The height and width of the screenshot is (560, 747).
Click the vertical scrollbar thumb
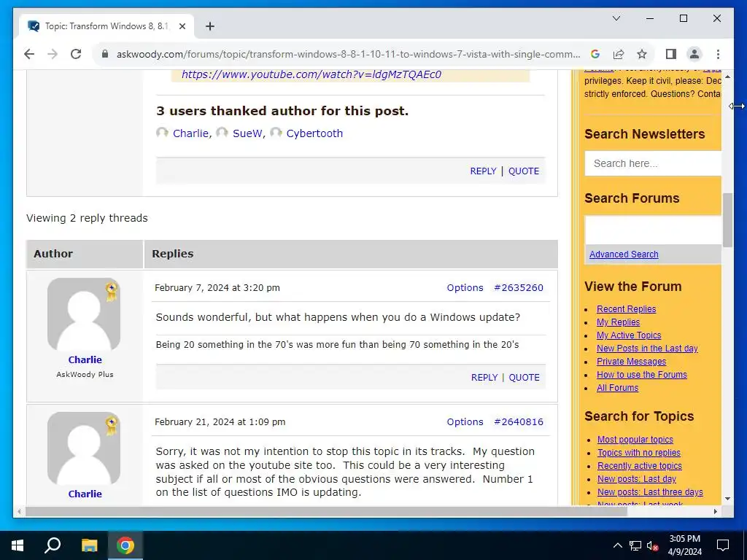[x=727, y=220]
